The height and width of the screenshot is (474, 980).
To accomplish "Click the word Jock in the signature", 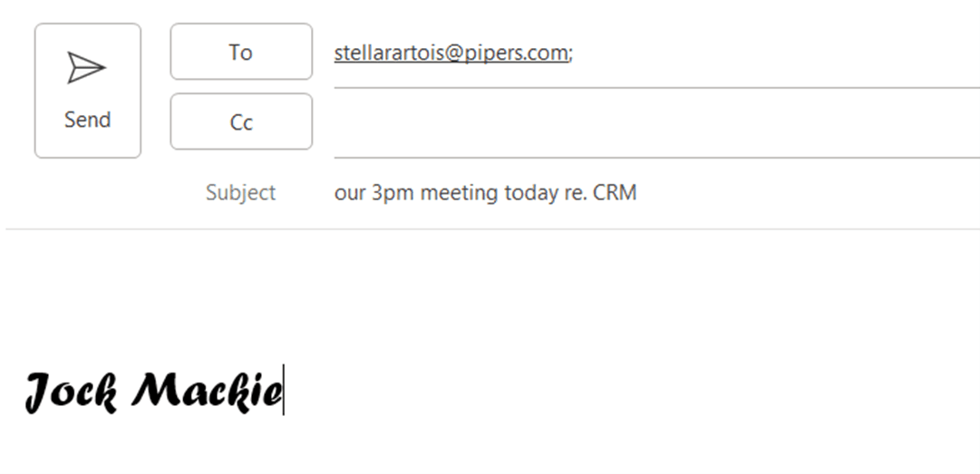I will (71, 392).
